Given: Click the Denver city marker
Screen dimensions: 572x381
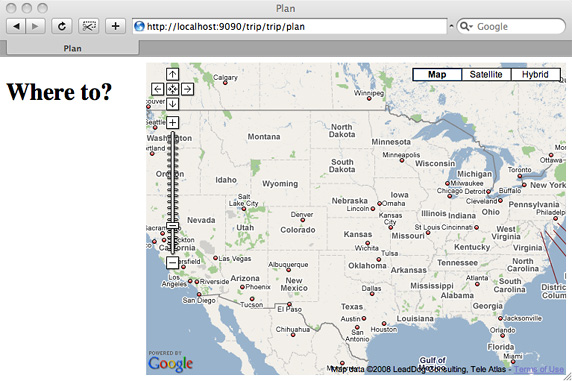Looking at the screenshot, I should [302, 220].
